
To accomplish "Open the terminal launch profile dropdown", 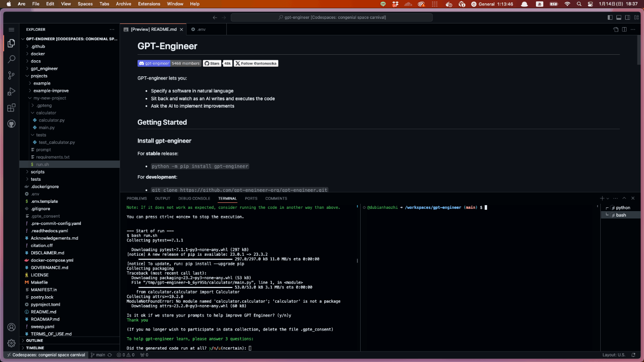I will click(608, 199).
